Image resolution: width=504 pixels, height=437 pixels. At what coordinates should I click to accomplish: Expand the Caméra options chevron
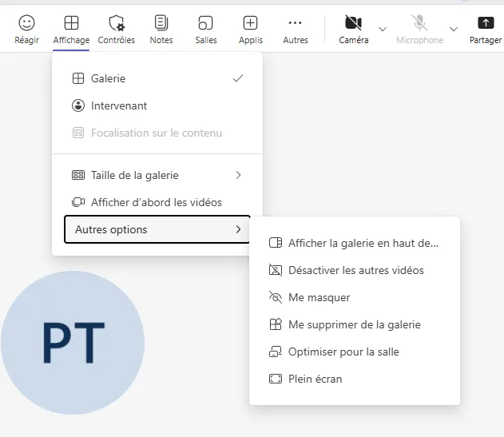click(x=383, y=30)
